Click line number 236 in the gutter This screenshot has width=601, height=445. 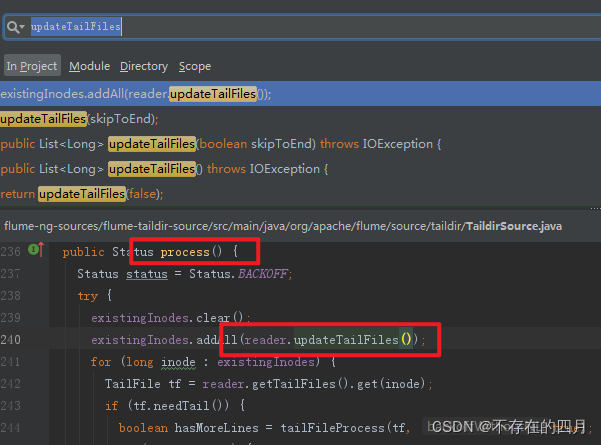(10, 251)
